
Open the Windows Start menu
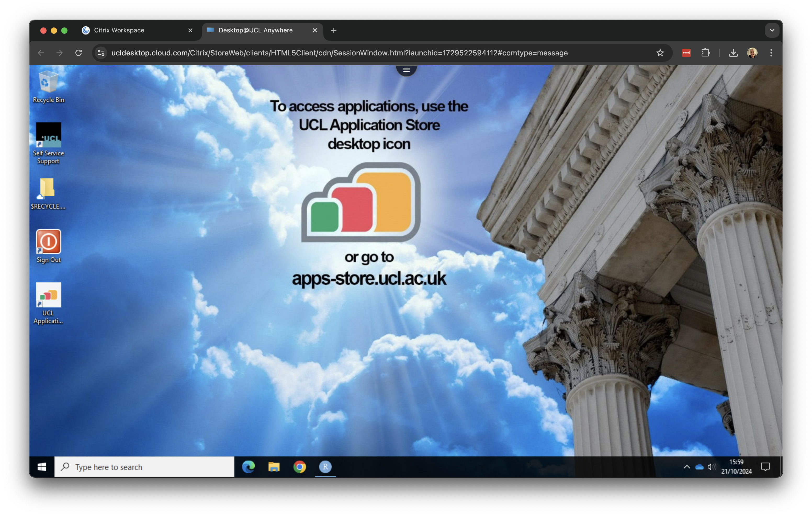pyautogui.click(x=42, y=467)
